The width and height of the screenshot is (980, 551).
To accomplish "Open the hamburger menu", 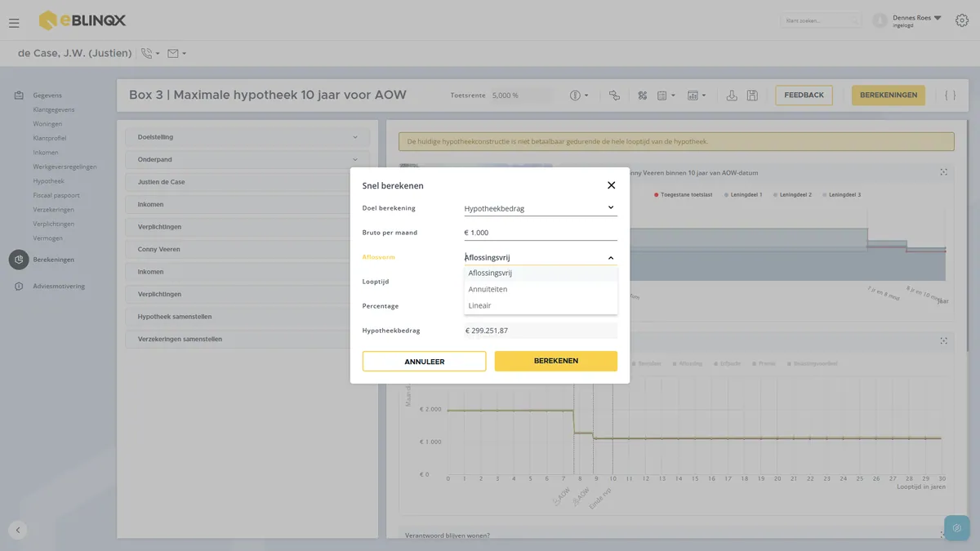I will [14, 23].
